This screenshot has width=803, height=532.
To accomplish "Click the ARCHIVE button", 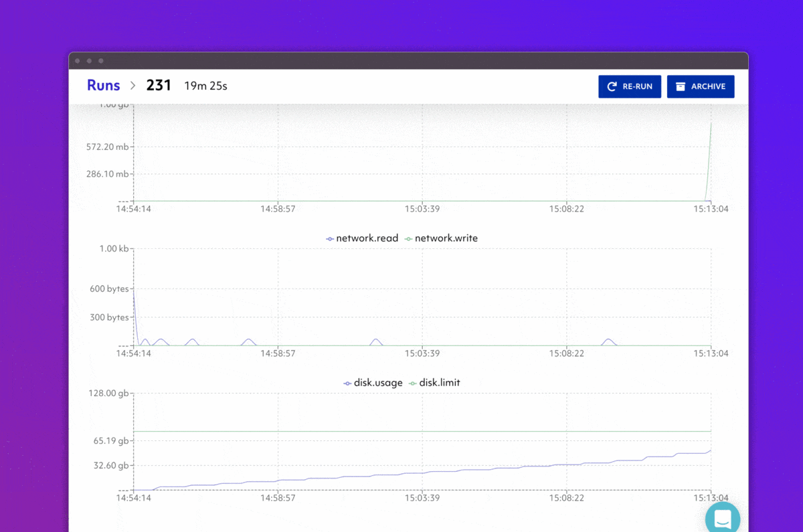I will pyautogui.click(x=701, y=86).
